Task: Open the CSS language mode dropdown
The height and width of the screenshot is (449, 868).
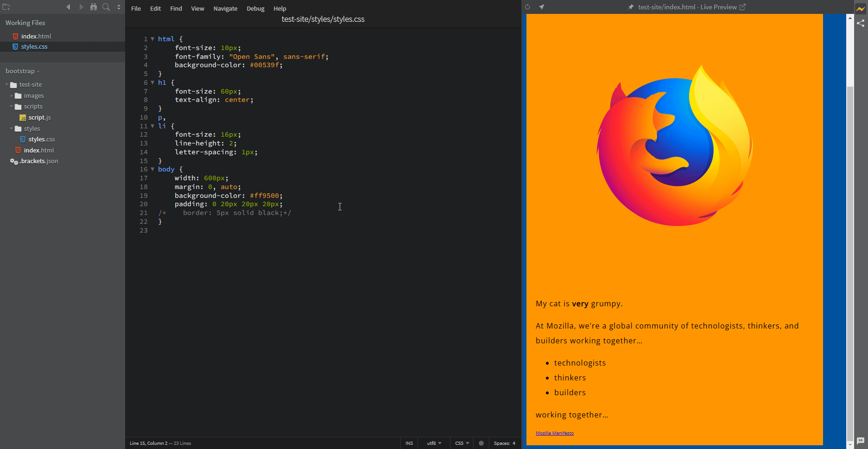Action: 462,443
